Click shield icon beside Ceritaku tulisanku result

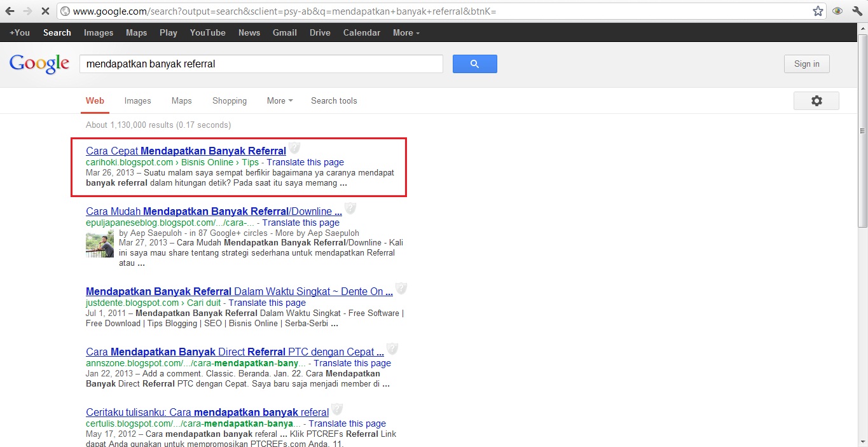pyautogui.click(x=337, y=409)
